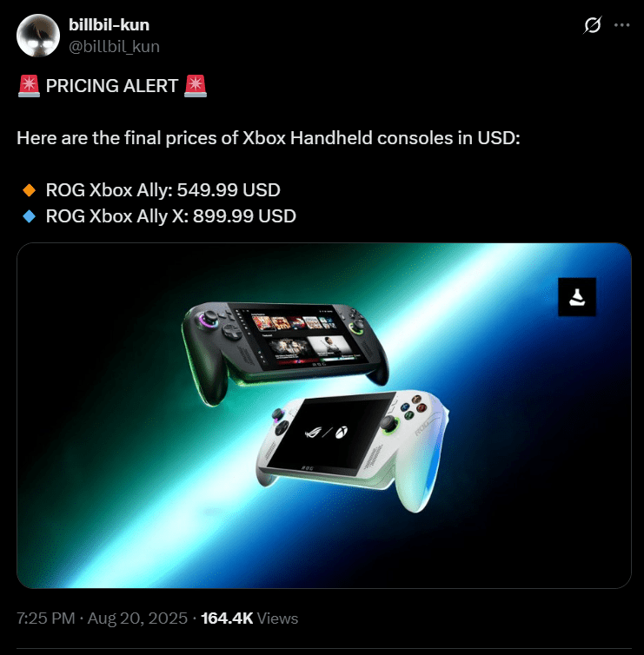The width and height of the screenshot is (644, 655).
Task: Click the Aug 20, 2025 date
Action: coord(137,619)
